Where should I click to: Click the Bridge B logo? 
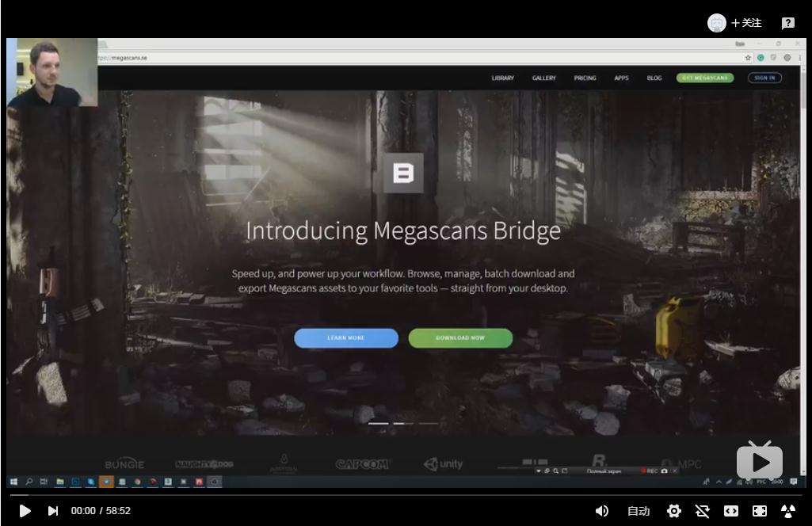pos(403,173)
